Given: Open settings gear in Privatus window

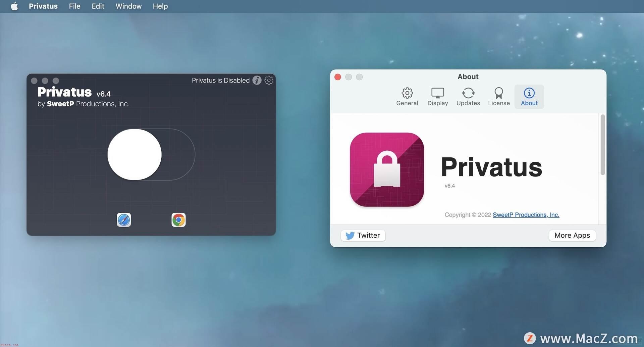Looking at the screenshot, I should pyautogui.click(x=269, y=80).
